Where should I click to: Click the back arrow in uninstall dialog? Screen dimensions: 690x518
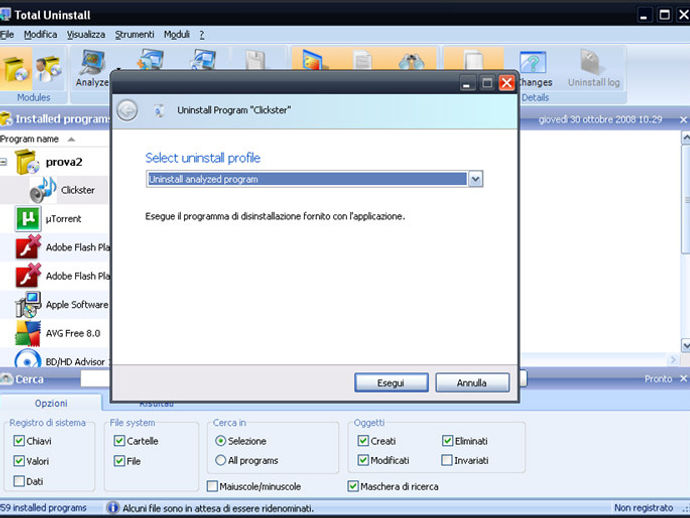pos(127,110)
